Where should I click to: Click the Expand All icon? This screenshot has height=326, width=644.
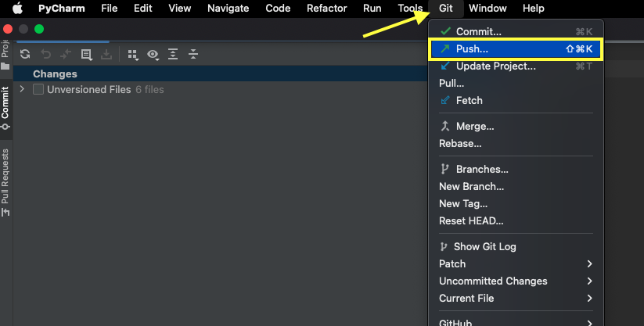[173, 54]
